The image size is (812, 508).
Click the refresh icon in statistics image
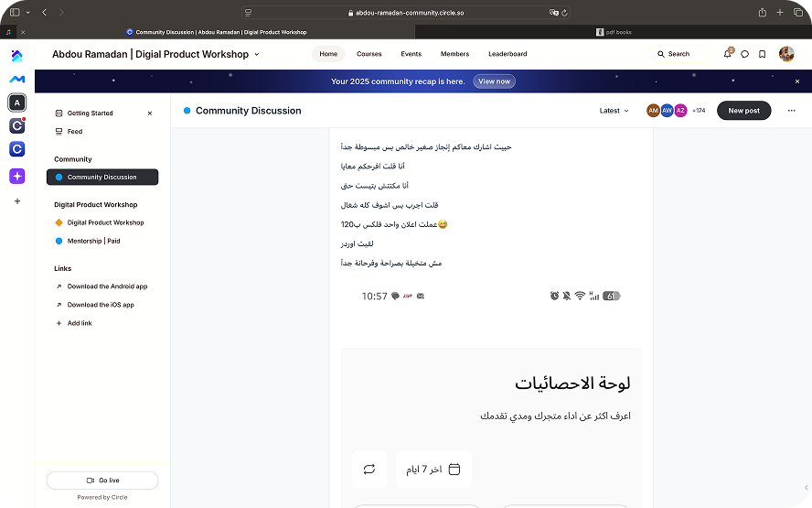click(369, 470)
